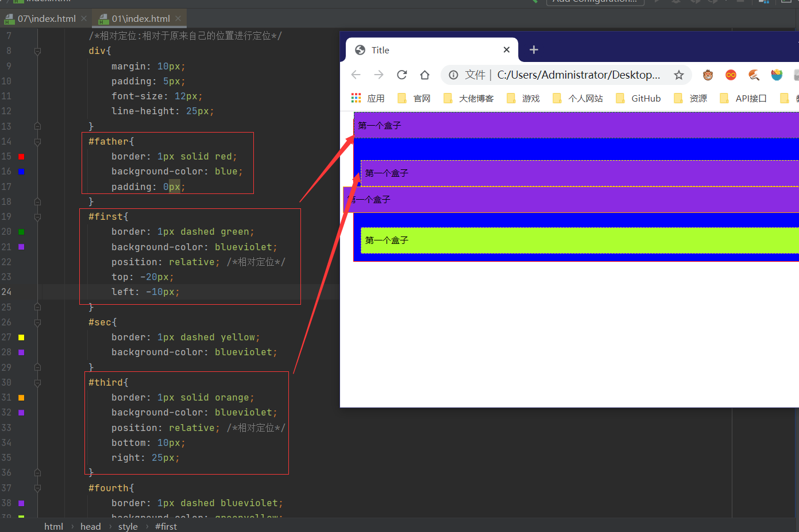This screenshot has height=532, width=799.
Task: View site information icon in address bar
Action: click(453, 75)
